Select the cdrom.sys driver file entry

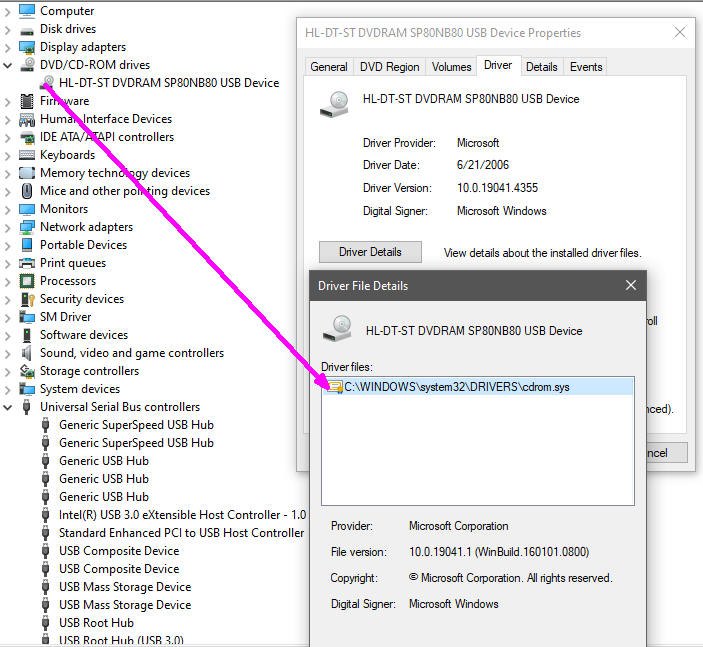(x=478, y=386)
